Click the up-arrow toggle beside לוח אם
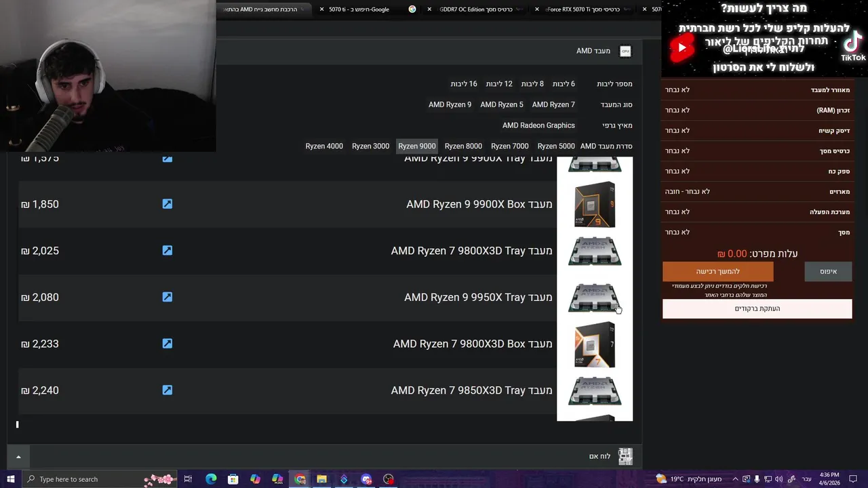Viewport: 868px width, 488px height. click(x=18, y=457)
